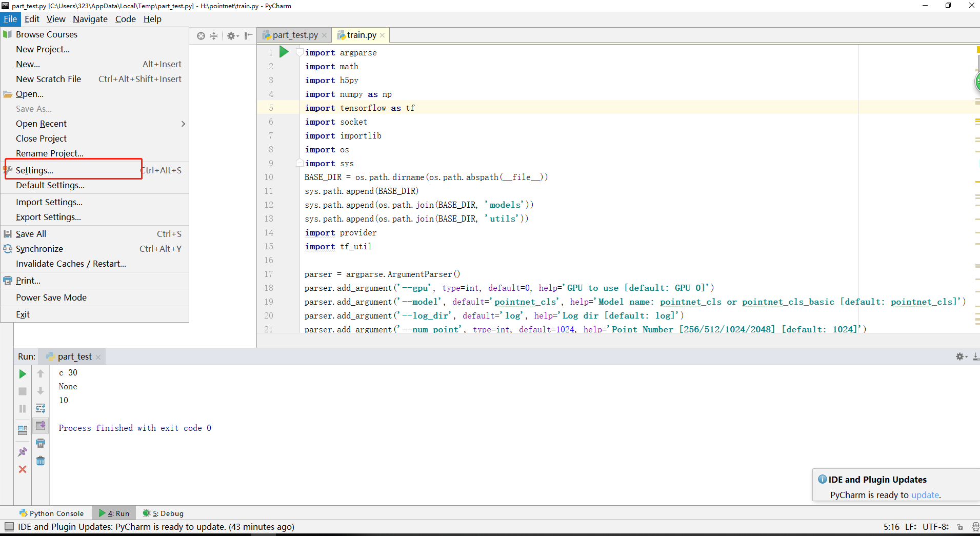Image resolution: width=980 pixels, height=536 pixels.
Task: Open the 5: Debug tool window tab
Action: [x=163, y=513]
